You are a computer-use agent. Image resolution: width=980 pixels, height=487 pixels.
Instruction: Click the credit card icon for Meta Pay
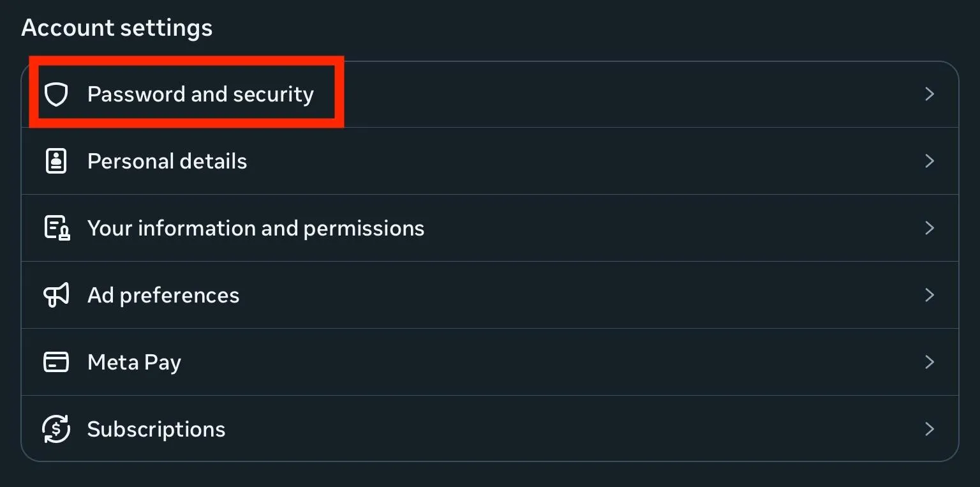coord(56,362)
